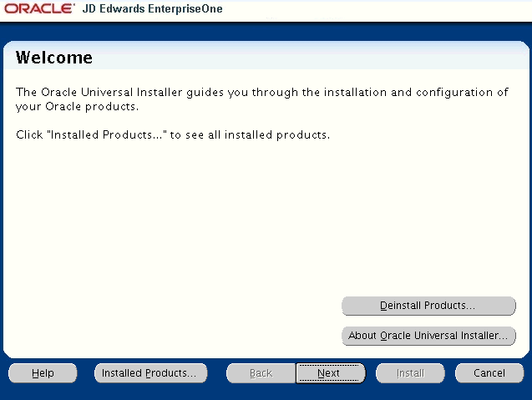Click the sentence about seeing all installed products
Image resolution: width=532 pixels, height=400 pixels.
173,134
